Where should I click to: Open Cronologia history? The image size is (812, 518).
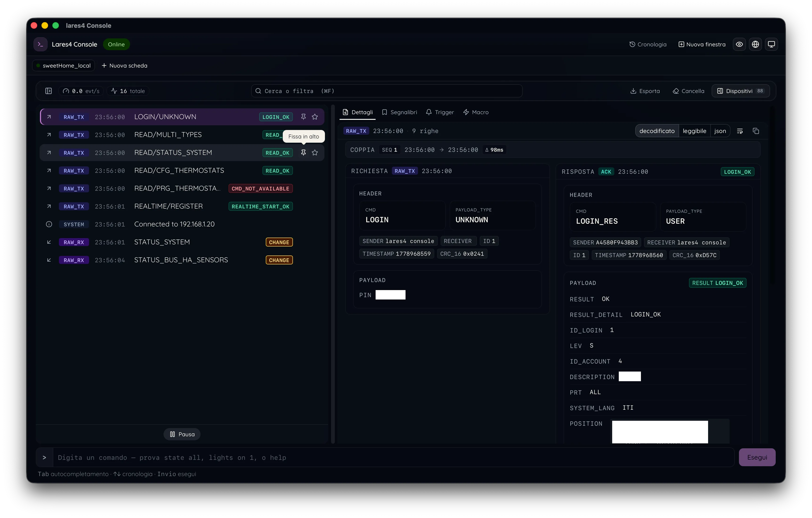click(648, 44)
